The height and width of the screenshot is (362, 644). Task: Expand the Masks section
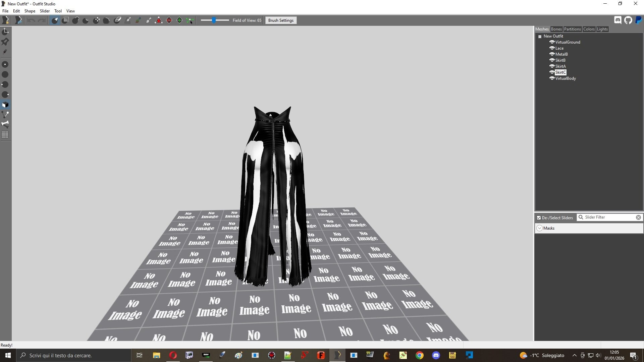tap(540, 228)
